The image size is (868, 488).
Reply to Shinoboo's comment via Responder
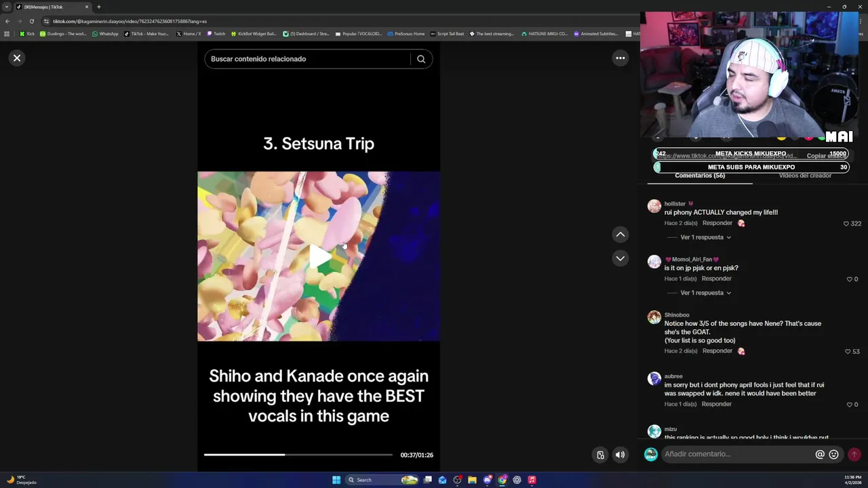(717, 351)
